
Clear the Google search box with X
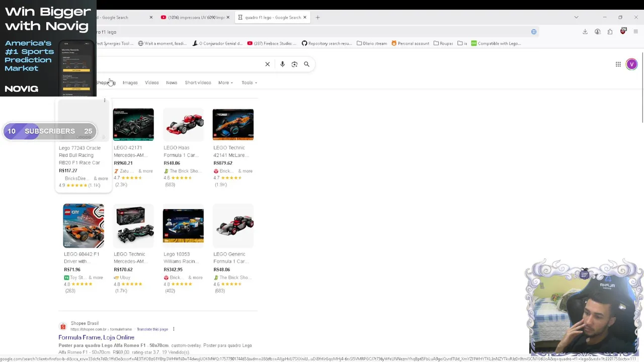click(268, 64)
